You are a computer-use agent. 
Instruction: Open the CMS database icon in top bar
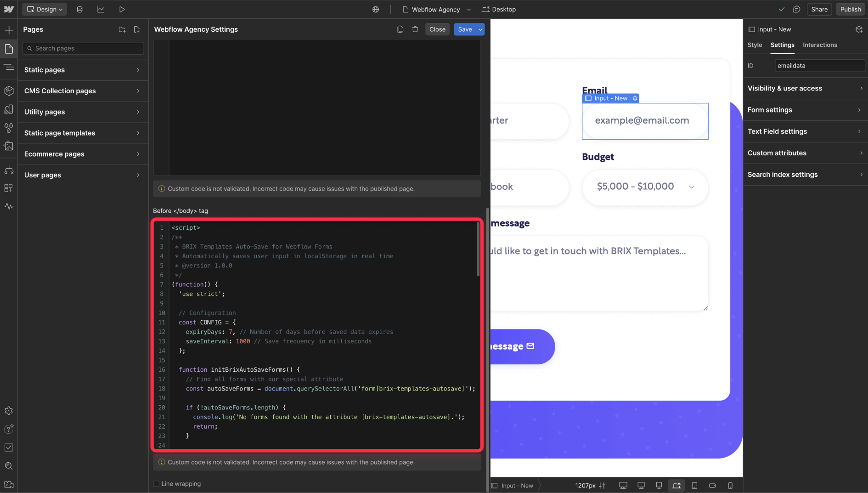(x=79, y=9)
